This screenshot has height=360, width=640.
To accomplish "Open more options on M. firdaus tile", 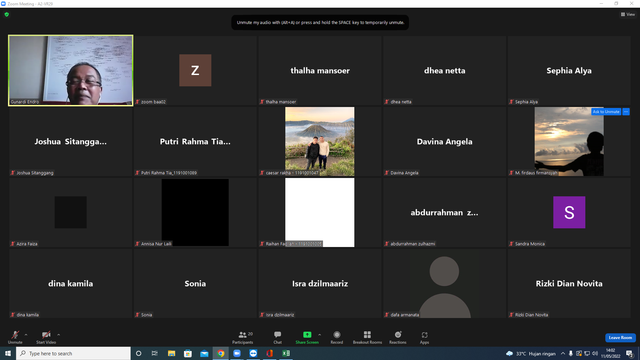I will coord(626,111).
